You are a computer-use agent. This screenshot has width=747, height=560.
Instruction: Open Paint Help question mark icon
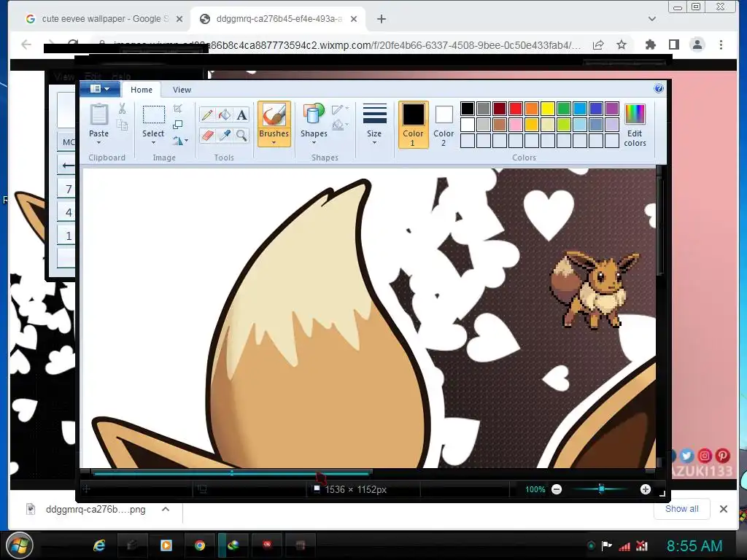(x=659, y=88)
